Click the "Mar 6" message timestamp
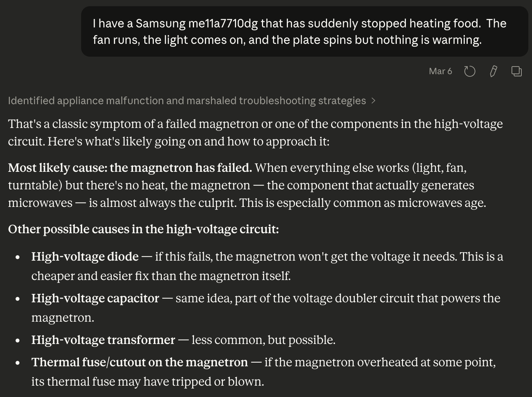The image size is (532, 397). click(x=440, y=71)
